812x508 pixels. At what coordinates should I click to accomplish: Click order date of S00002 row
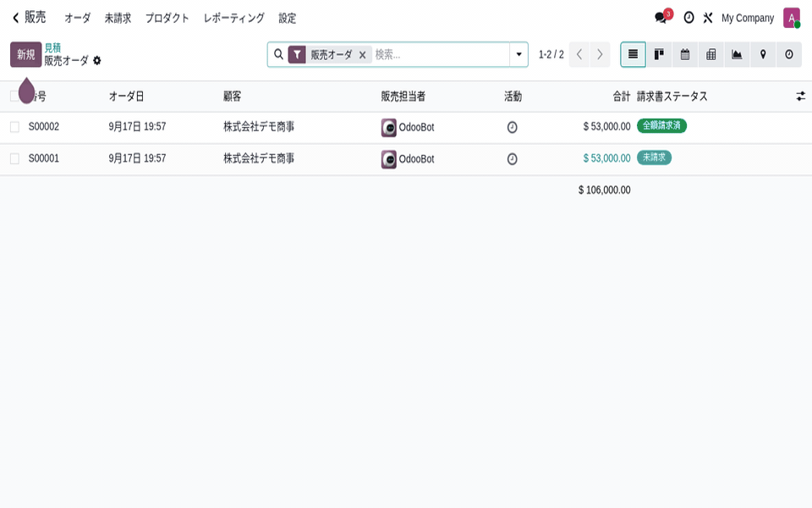137,127
